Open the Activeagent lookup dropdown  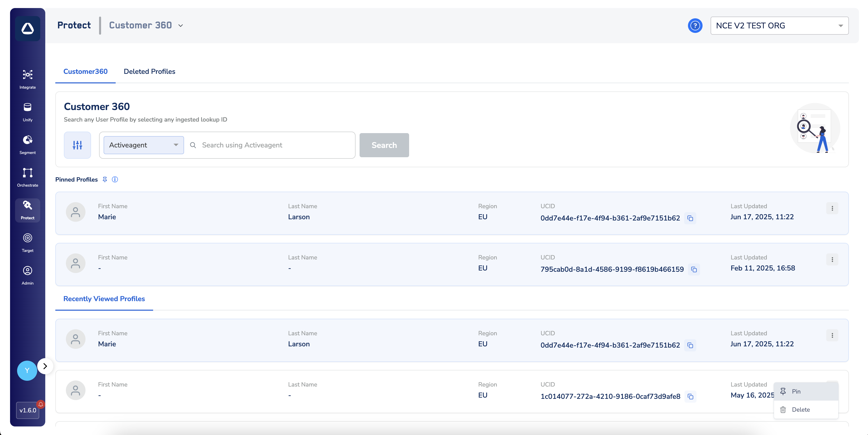pyautogui.click(x=144, y=145)
